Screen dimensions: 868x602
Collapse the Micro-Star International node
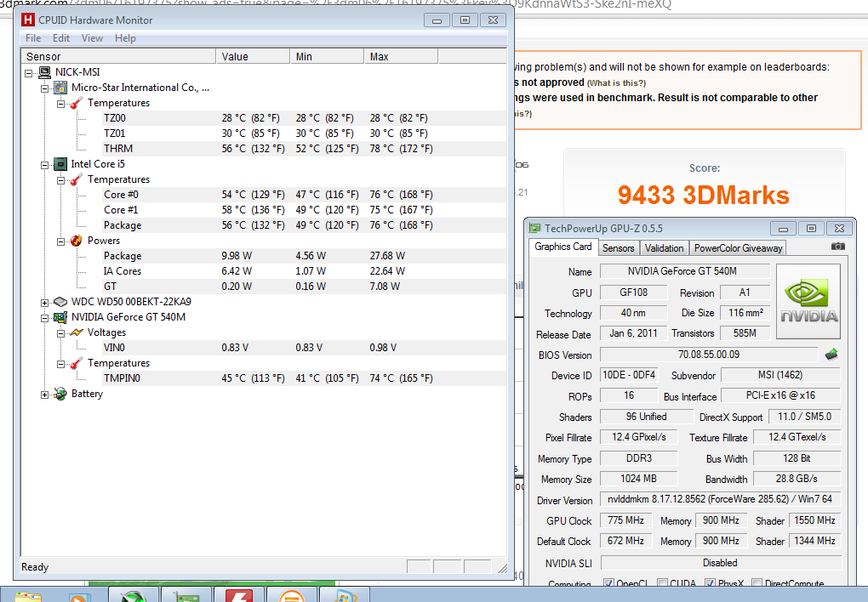tap(45, 88)
